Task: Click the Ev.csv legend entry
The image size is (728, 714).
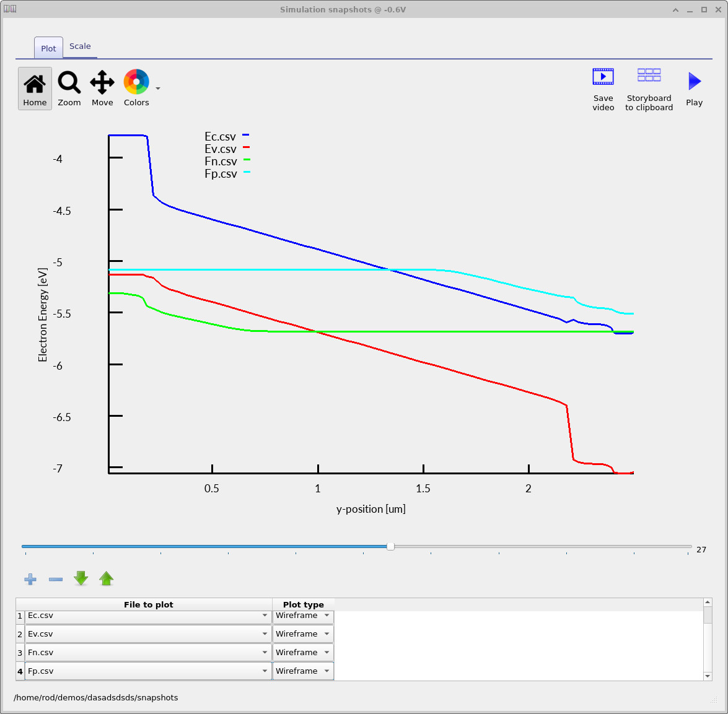Action: point(227,149)
